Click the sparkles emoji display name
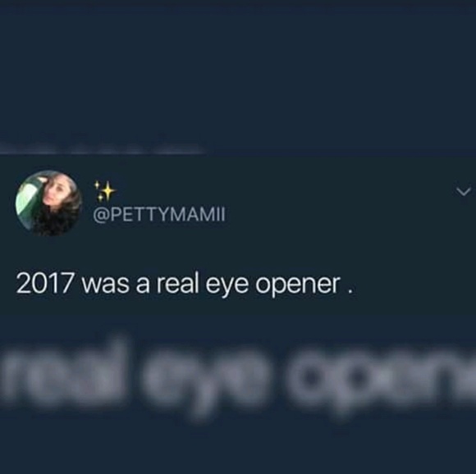 [x=104, y=191]
